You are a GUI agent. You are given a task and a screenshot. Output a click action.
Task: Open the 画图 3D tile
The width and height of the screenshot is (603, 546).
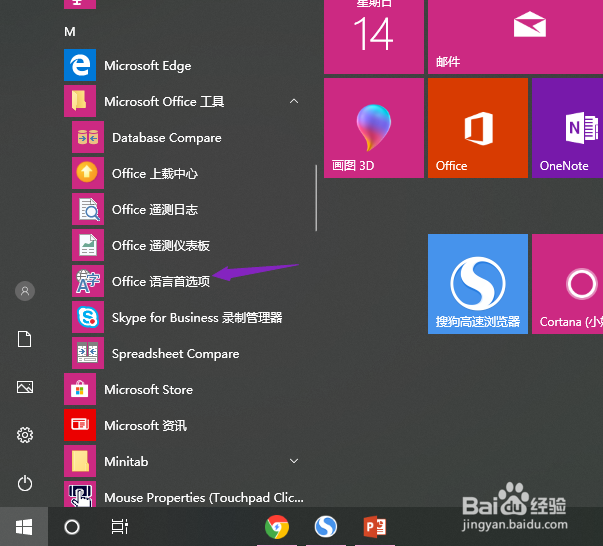[374, 128]
